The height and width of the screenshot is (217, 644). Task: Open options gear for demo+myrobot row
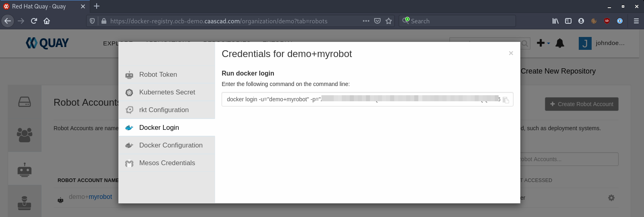tap(611, 198)
